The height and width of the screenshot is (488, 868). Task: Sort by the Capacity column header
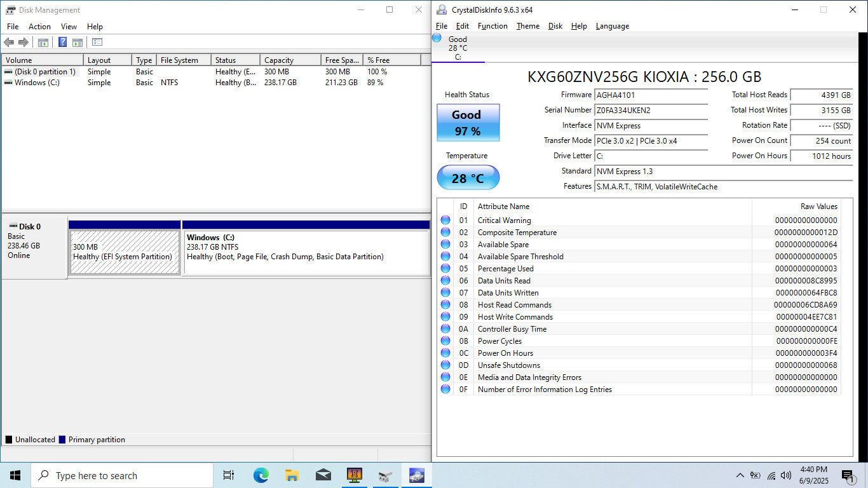[x=290, y=60]
